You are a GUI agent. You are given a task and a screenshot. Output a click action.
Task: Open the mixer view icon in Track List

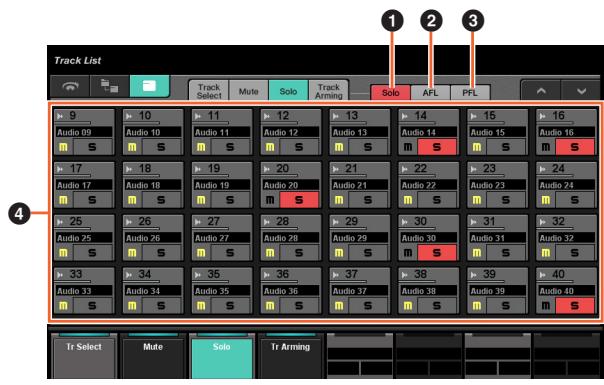(70, 86)
